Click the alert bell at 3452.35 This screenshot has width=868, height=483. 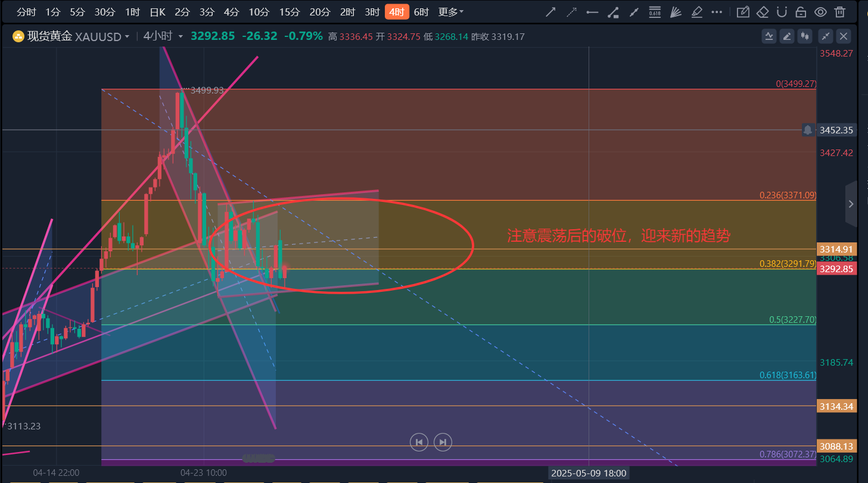click(808, 130)
